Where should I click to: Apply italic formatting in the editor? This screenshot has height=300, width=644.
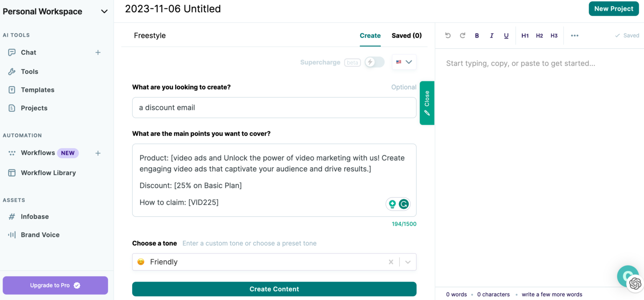491,36
